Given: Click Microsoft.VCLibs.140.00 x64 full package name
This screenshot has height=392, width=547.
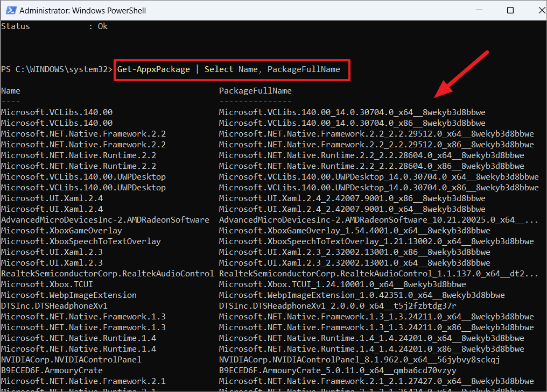Looking at the screenshot, I should tap(352, 112).
